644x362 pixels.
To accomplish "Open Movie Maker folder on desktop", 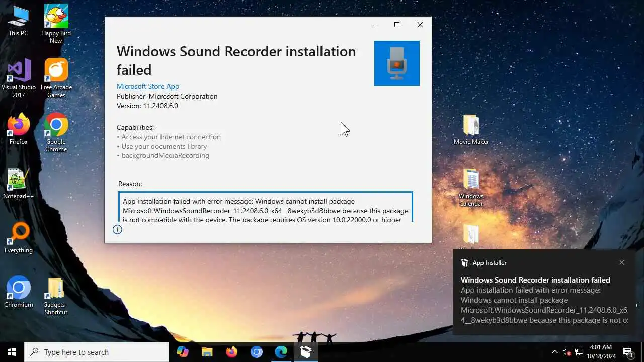I will coord(471,130).
